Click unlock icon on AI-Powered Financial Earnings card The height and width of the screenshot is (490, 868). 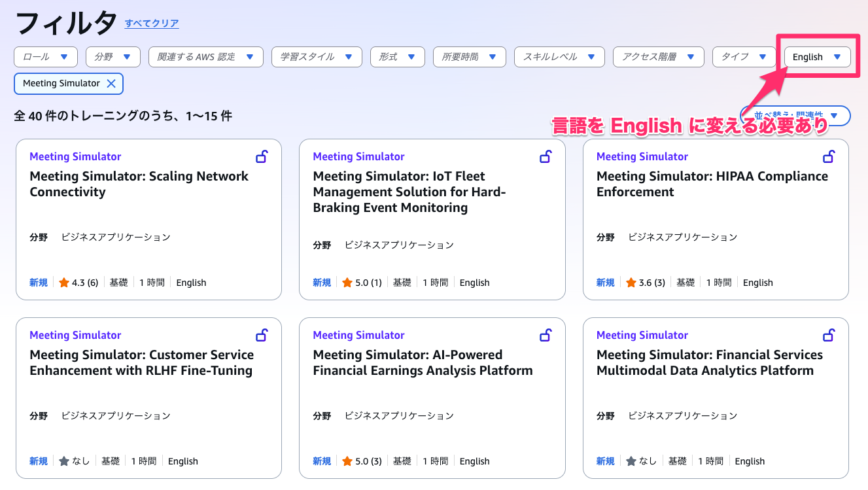(545, 335)
